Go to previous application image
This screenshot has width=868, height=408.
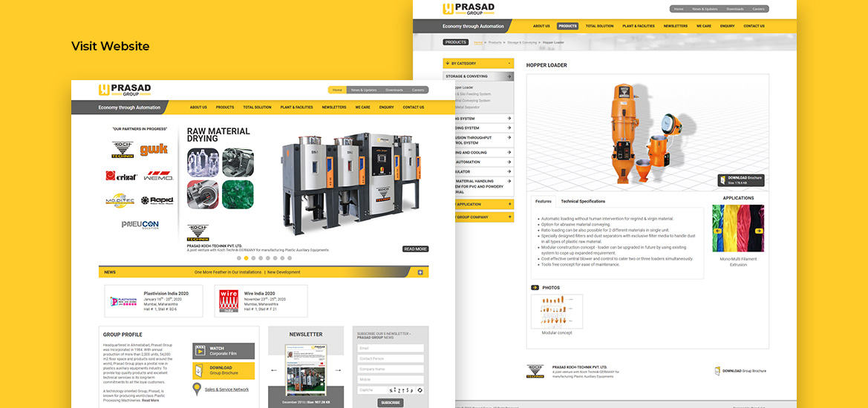click(718, 231)
